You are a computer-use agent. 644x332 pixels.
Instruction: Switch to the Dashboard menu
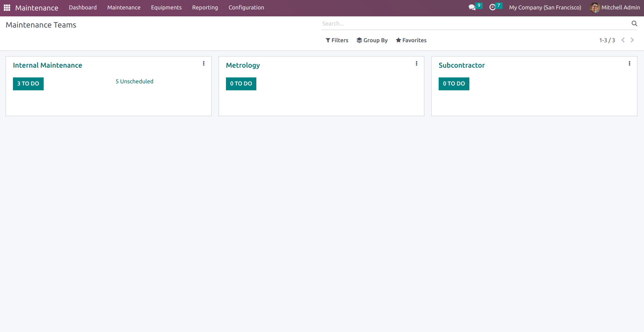tap(82, 7)
